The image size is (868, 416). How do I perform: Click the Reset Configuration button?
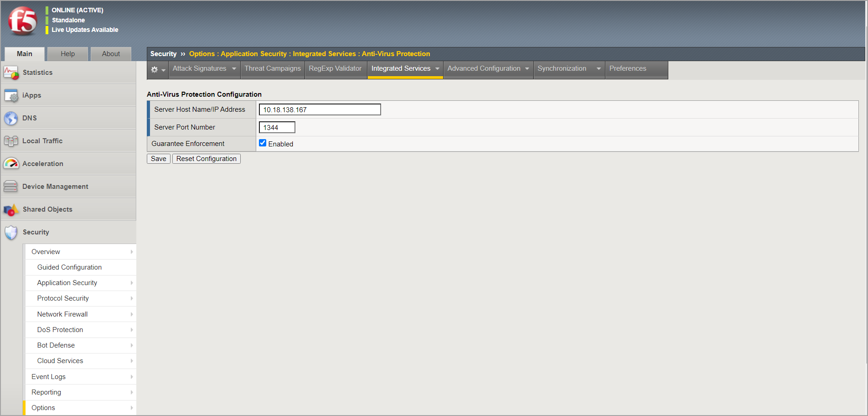(x=207, y=159)
